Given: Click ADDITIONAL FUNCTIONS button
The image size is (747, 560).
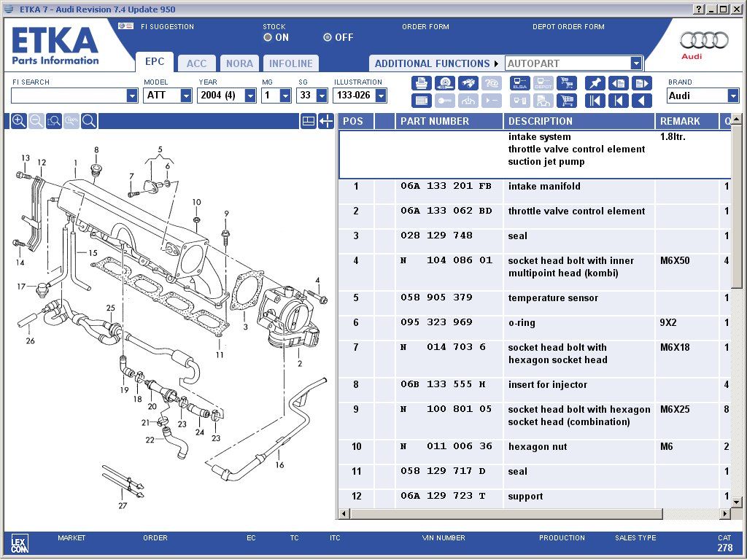Looking at the screenshot, I should (436, 63).
